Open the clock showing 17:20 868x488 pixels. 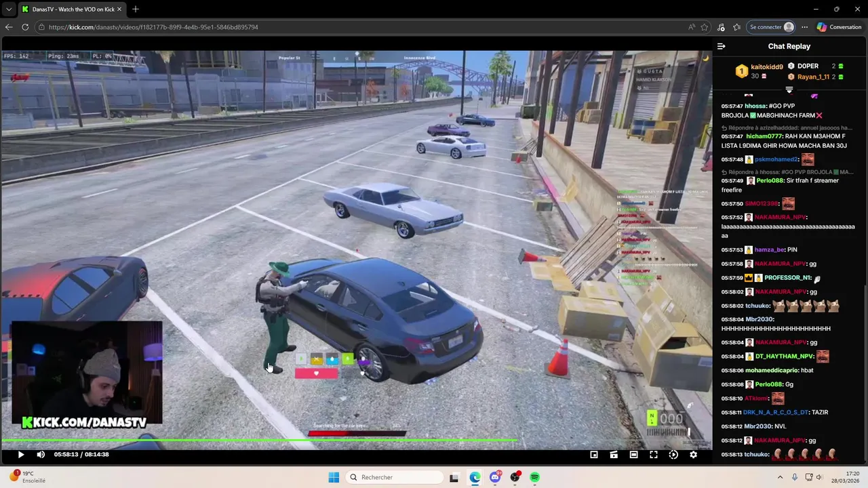(x=846, y=477)
